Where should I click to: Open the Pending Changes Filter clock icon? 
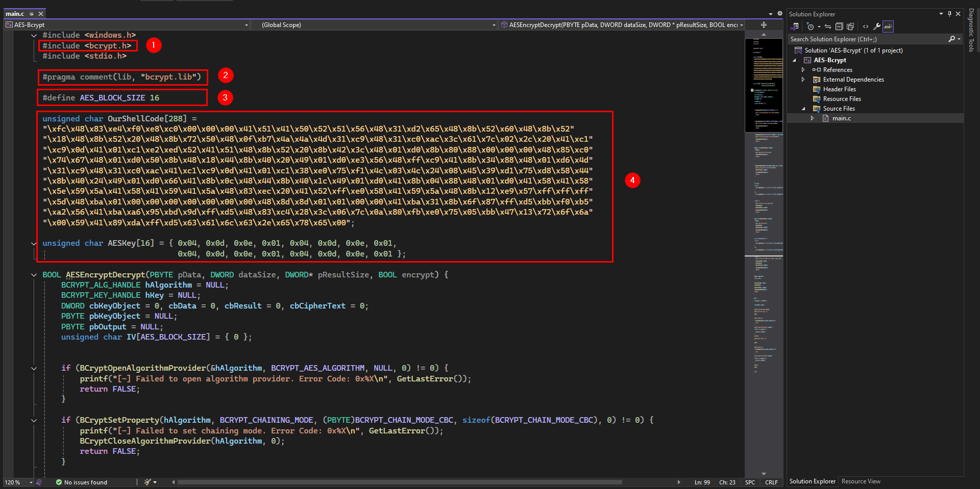[810, 27]
